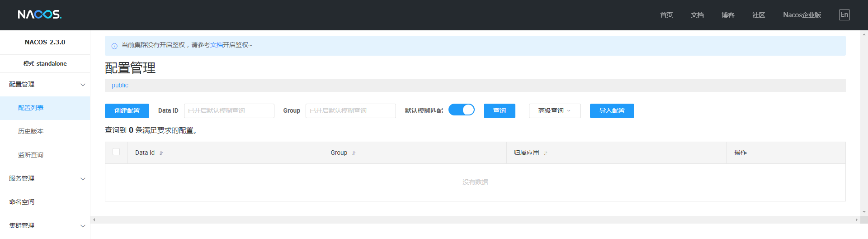Image resolution: width=868 pixels, height=239 pixels.
Task: Open the 文档 link in the auth notice
Action: coord(216,45)
